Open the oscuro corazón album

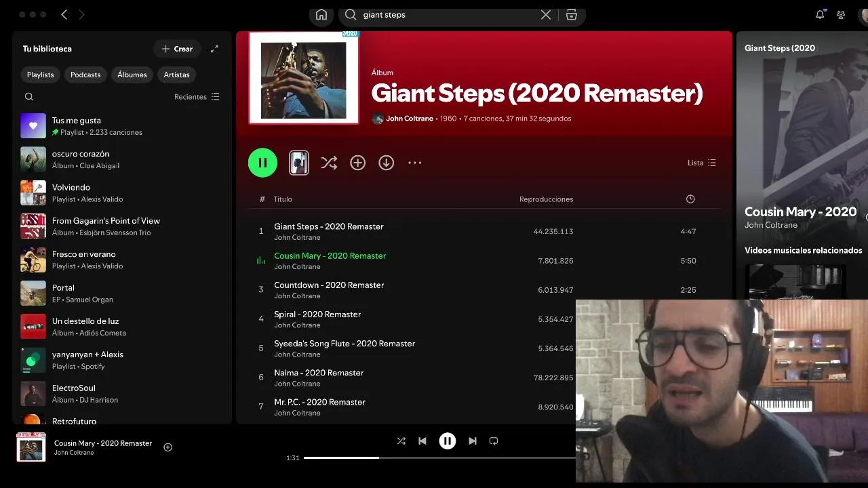(x=122, y=159)
